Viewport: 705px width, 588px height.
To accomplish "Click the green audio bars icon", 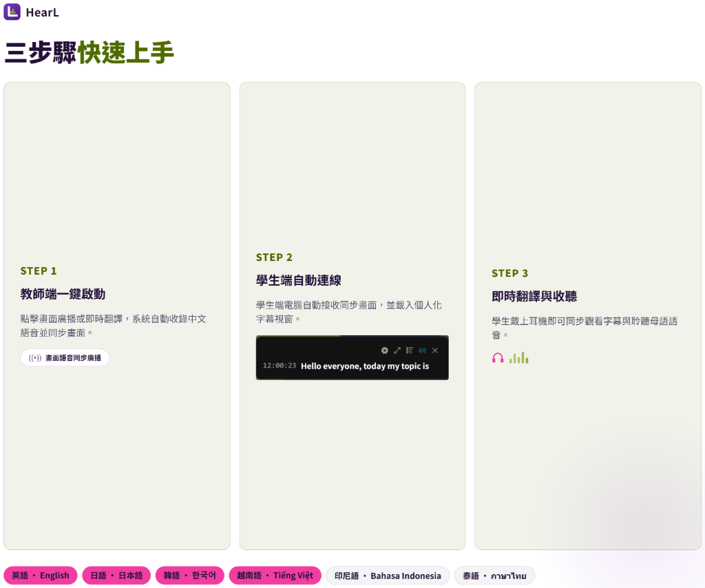I will [x=519, y=358].
